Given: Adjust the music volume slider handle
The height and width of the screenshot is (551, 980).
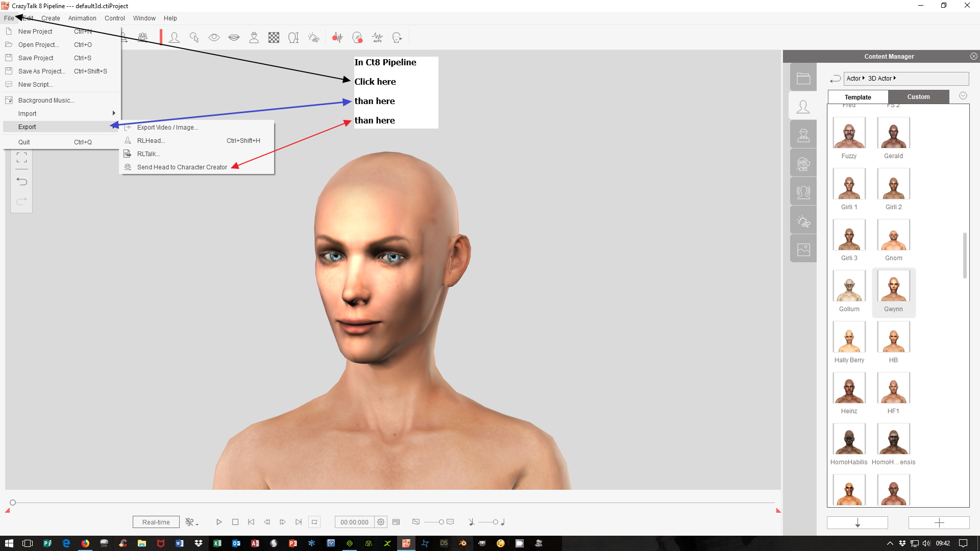Looking at the screenshot, I should point(495,522).
